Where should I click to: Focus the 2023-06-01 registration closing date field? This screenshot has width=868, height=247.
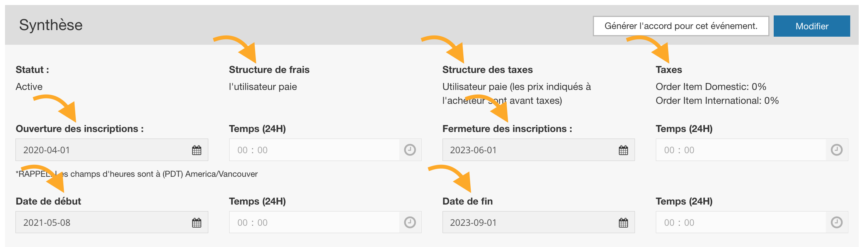(527, 150)
